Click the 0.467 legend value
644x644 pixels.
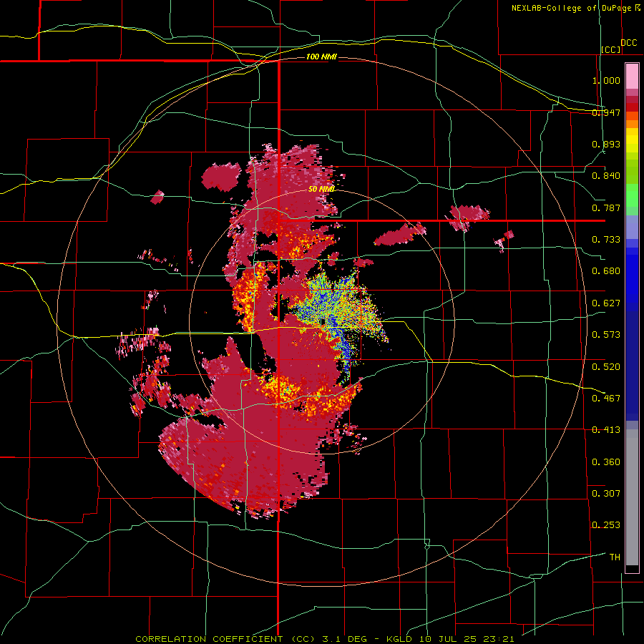tap(606, 399)
